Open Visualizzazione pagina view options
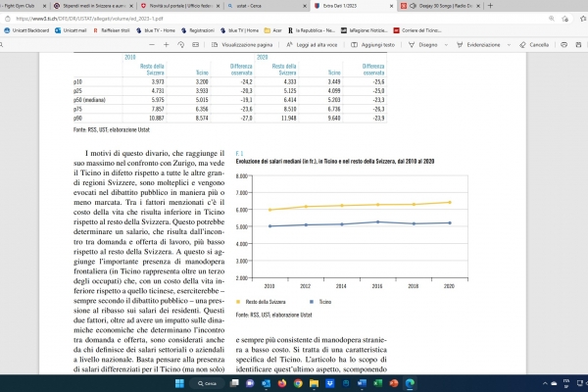 242,45
